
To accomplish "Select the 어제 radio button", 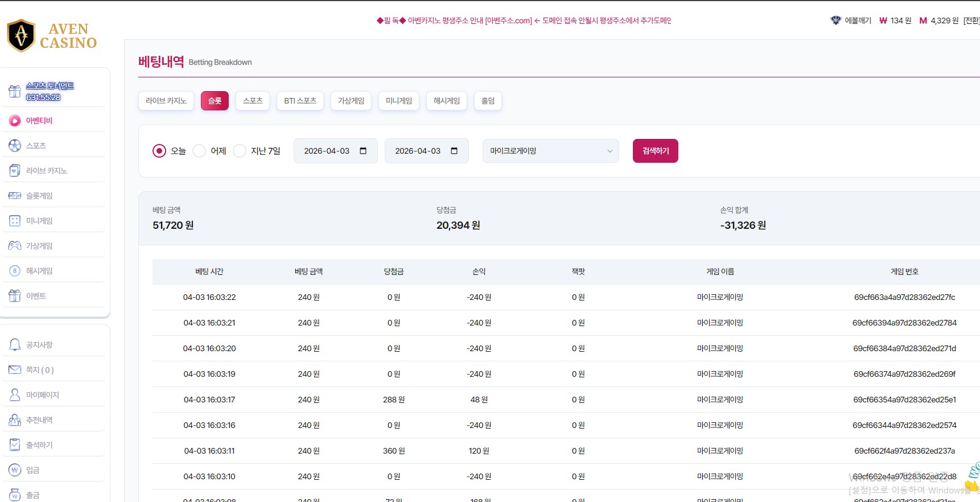I will [199, 151].
